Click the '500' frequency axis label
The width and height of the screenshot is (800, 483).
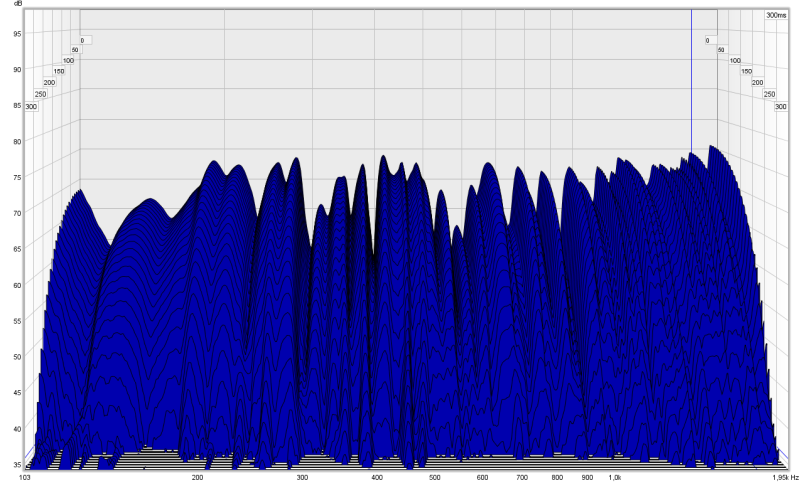coord(434,478)
